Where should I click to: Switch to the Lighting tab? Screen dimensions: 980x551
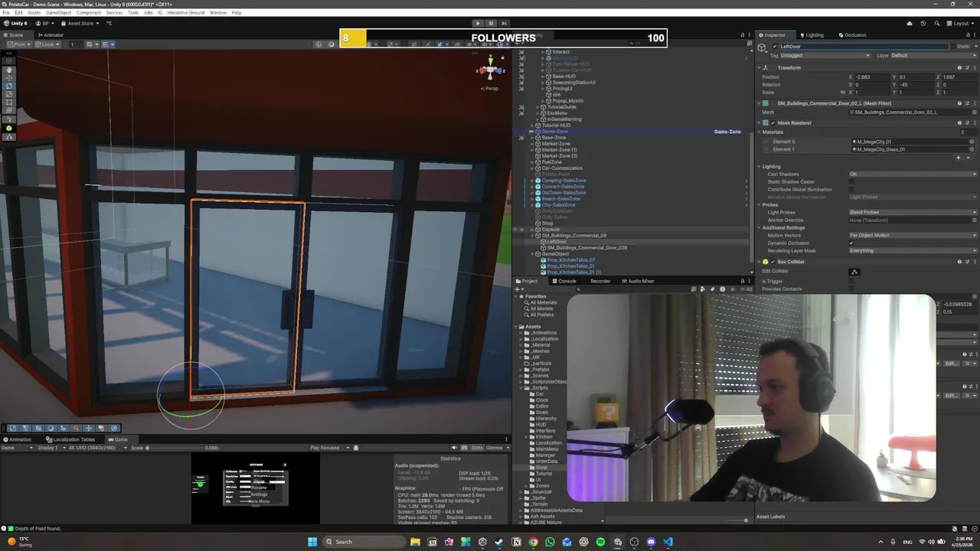coord(812,35)
